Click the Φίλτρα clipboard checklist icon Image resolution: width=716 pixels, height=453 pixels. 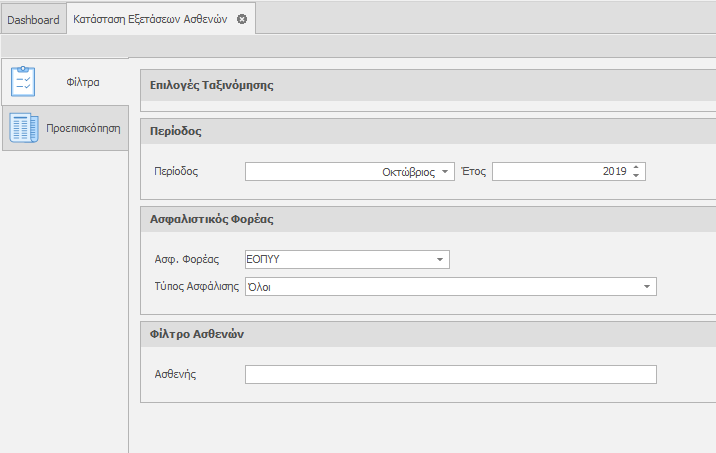[23, 81]
